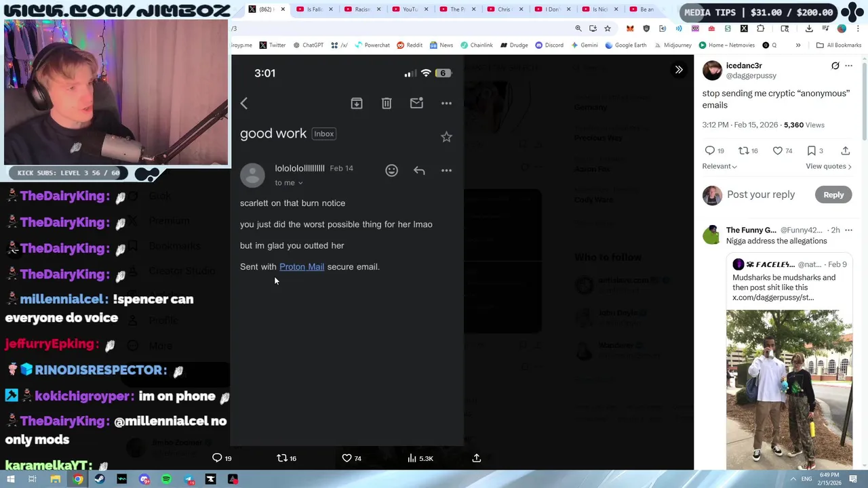Switch to 'Is Nick' YouTube tab
The image size is (868, 488).
[600, 9]
